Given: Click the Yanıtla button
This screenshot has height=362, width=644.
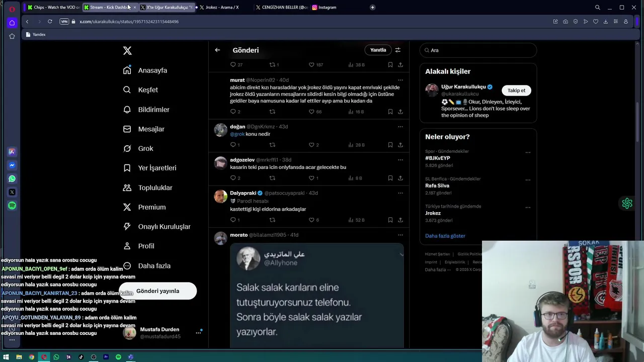Looking at the screenshot, I should tap(378, 50).
